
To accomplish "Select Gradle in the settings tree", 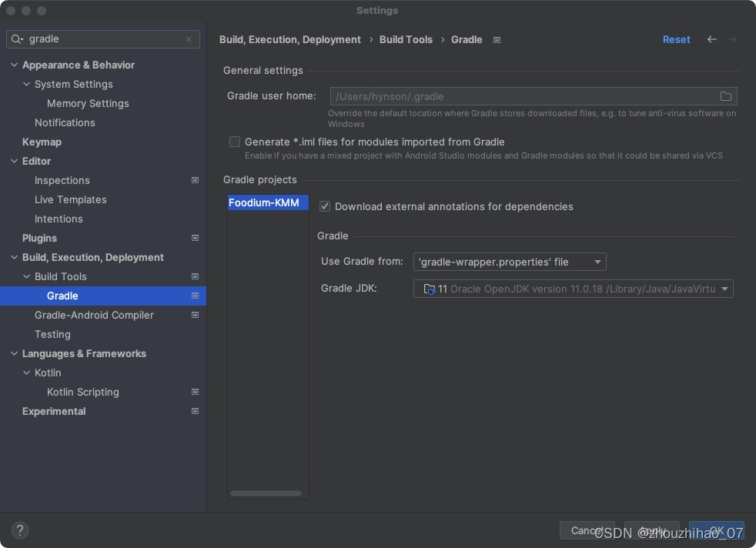I will tap(103, 296).
